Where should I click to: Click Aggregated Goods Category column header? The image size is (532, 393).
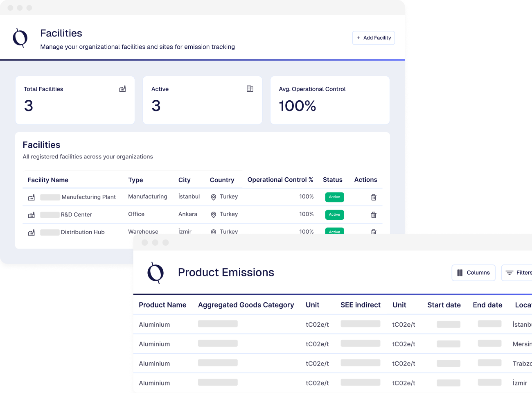point(246,305)
